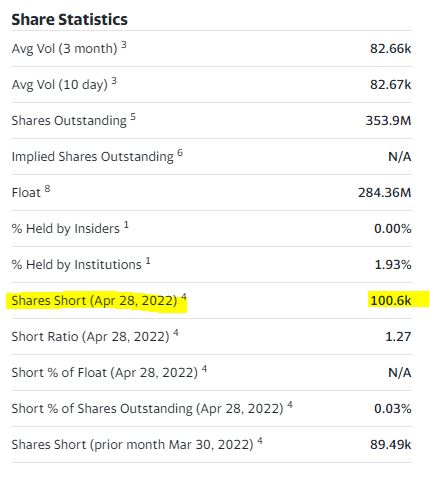Viewport: 429px width, 478px height.
Task: Click footnote 6 on Implied Shares Outstanding
Action: 180,152
